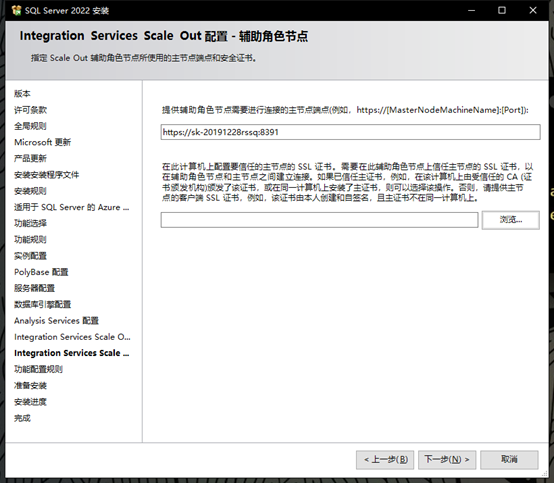Select non-bold Integration Services Scale O... step

(x=72, y=337)
